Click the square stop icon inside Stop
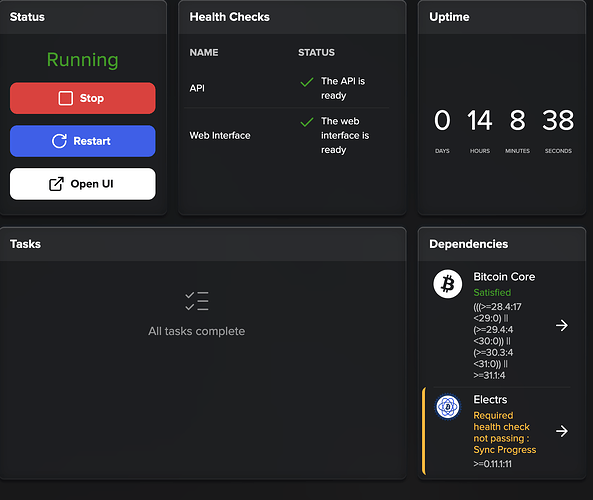593x500 pixels. 65,98
